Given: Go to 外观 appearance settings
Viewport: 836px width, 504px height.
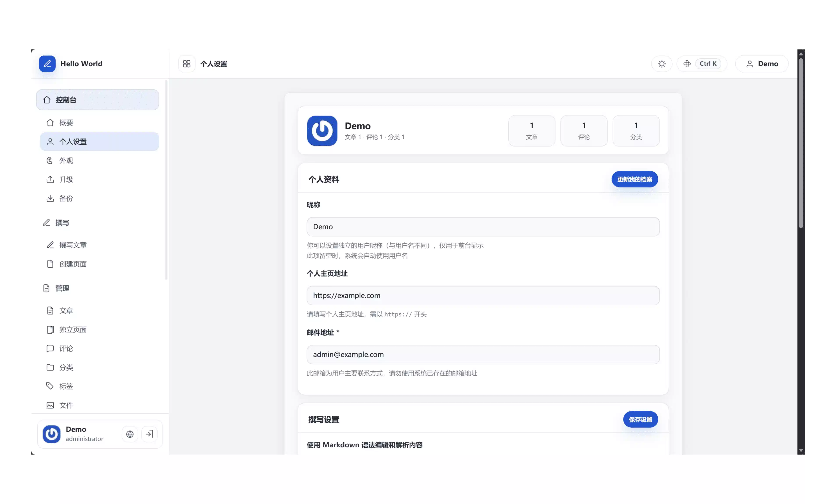Looking at the screenshot, I should coord(99,160).
